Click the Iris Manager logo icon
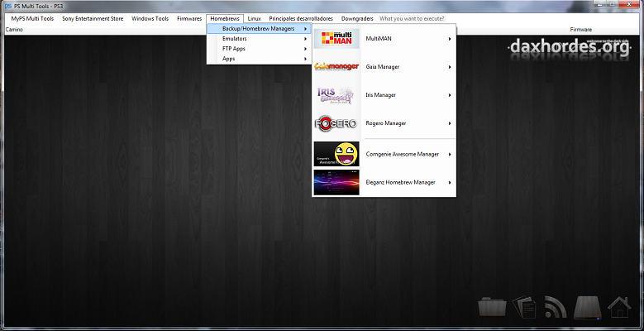Screen dimensions: 644x331 pyautogui.click(x=336, y=95)
